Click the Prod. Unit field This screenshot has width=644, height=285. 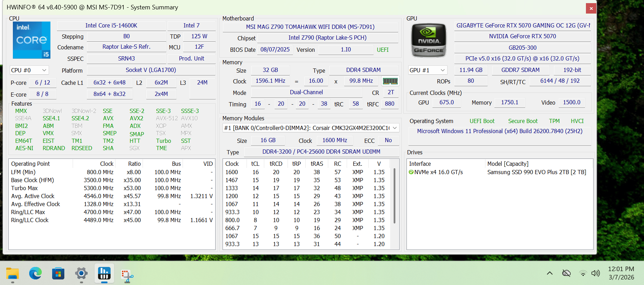point(192,59)
